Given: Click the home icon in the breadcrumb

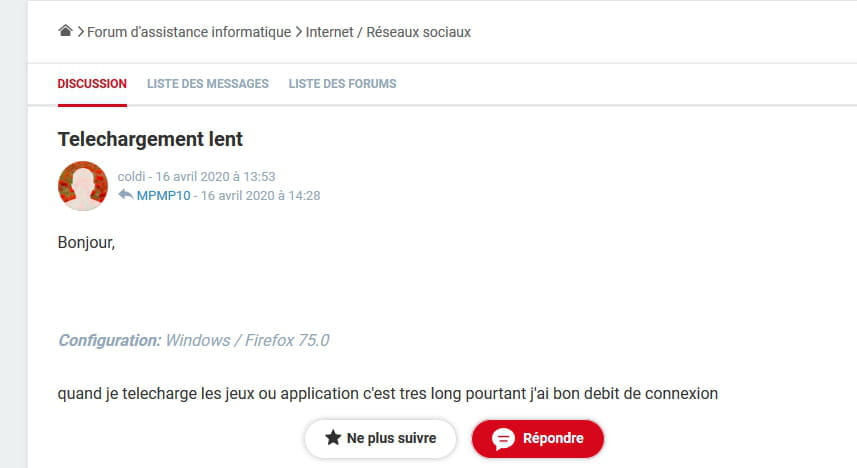Looking at the screenshot, I should coord(66,31).
